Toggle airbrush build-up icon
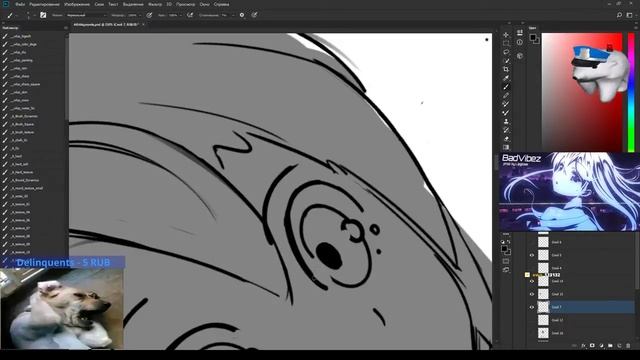 (x=190, y=15)
